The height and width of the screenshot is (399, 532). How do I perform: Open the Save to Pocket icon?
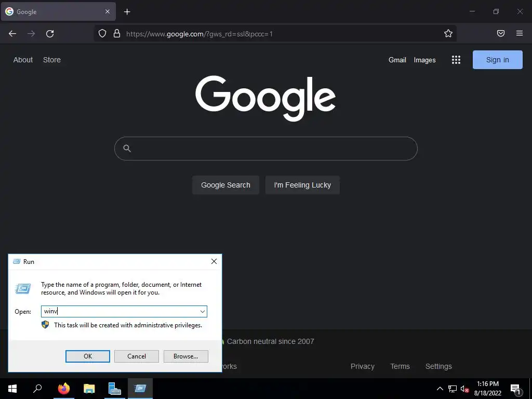click(x=501, y=33)
